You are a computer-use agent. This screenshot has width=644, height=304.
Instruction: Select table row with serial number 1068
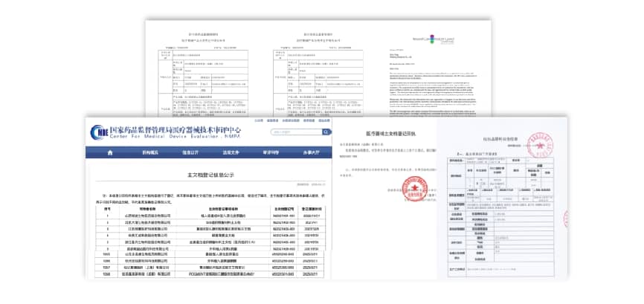point(207,274)
